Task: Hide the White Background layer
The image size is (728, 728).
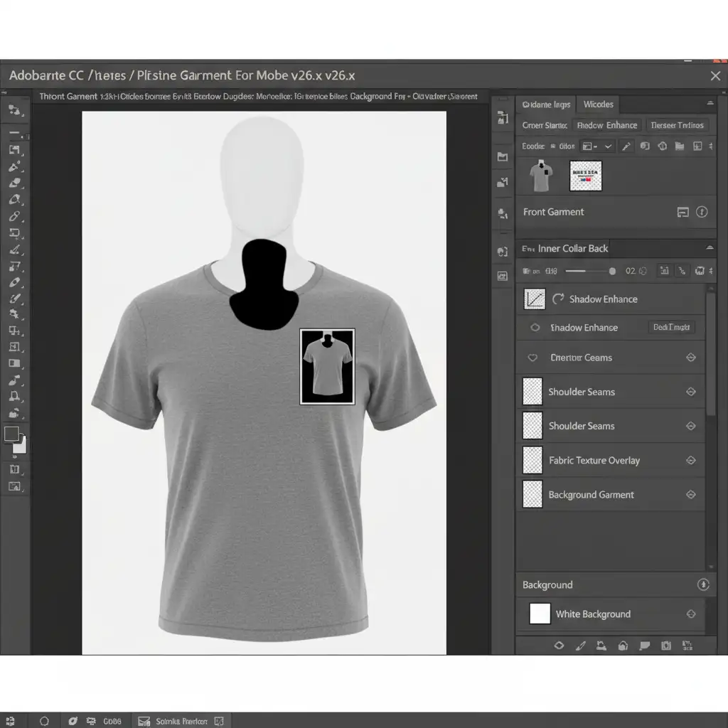Action: coord(690,614)
